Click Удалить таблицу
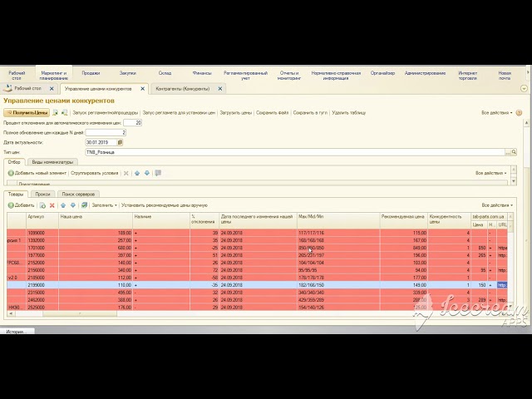Screen dimensions: 532x399 pos(349,113)
